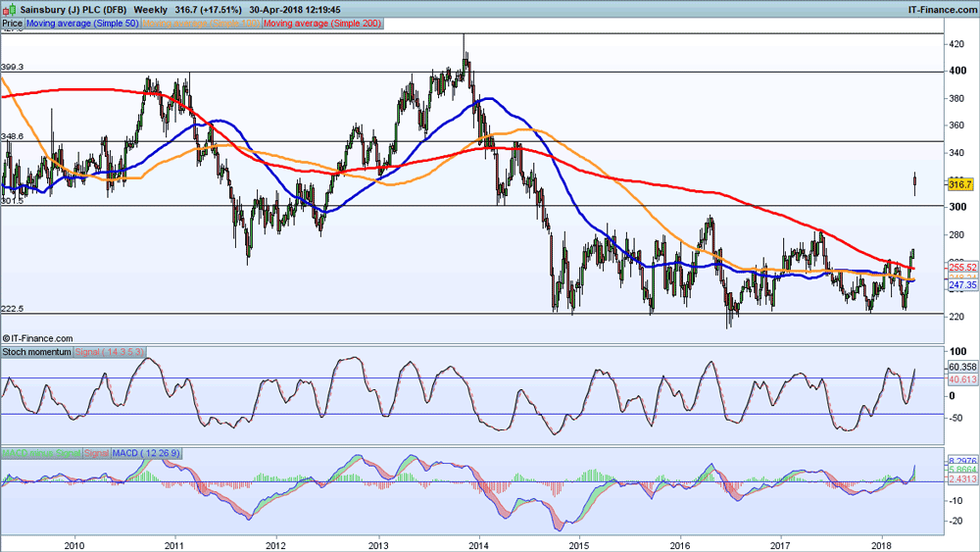The image size is (980, 552).
Task: Click the 60.358 stochastic value
Action: (962, 367)
